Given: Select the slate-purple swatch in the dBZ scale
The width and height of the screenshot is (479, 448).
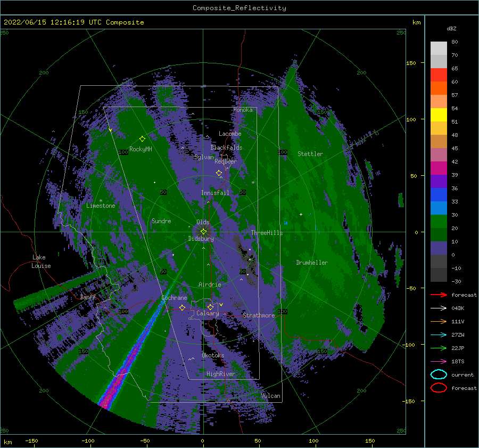Looking at the screenshot, I should click(x=439, y=248).
